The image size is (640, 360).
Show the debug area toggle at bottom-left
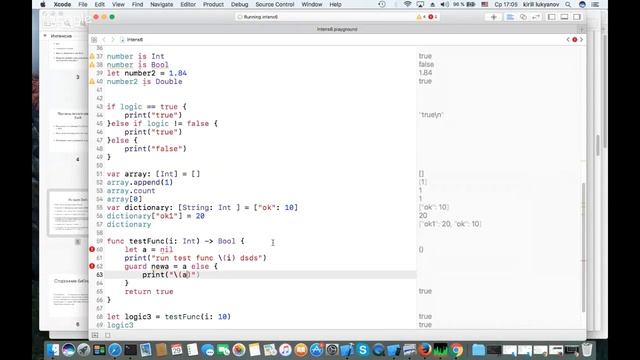95,335
